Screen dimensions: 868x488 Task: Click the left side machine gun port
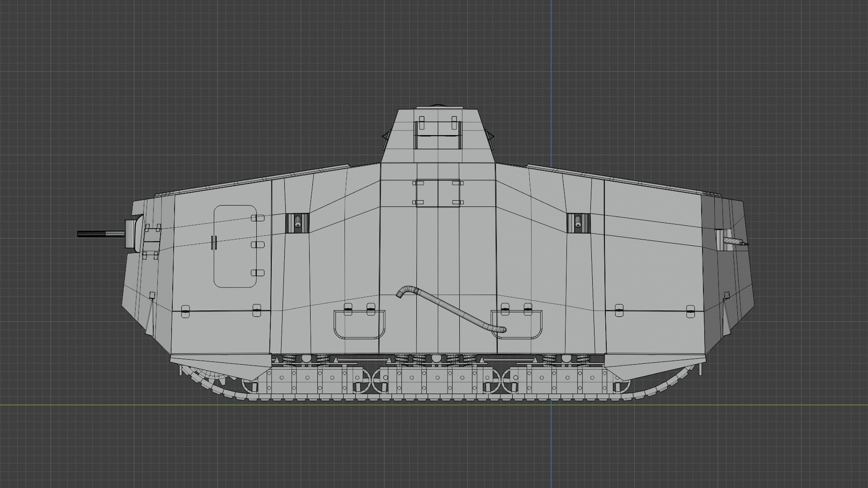[297, 223]
